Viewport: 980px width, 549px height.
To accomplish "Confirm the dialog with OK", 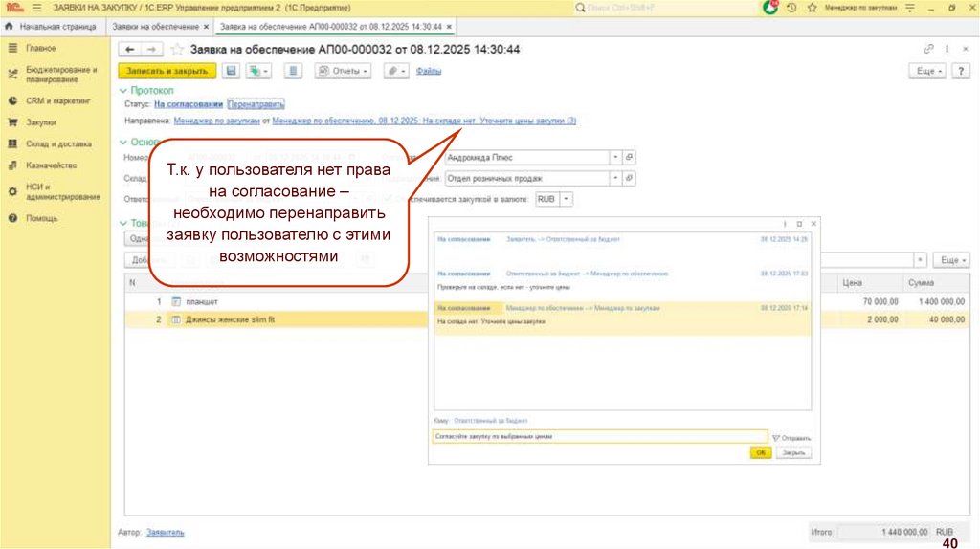I will (x=761, y=452).
